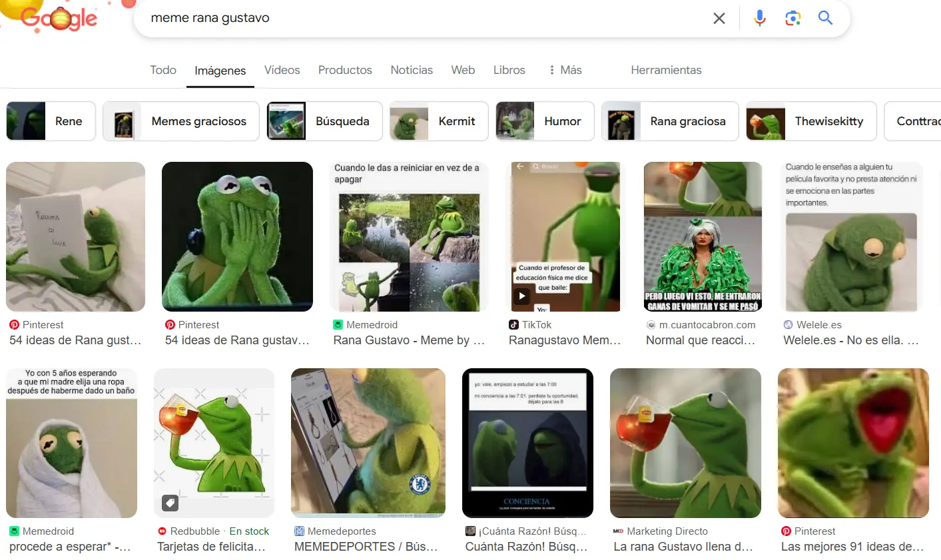Click the product tag icon on Redbubble image
This screenshot has height=560, width=941.
coord(170,503)
